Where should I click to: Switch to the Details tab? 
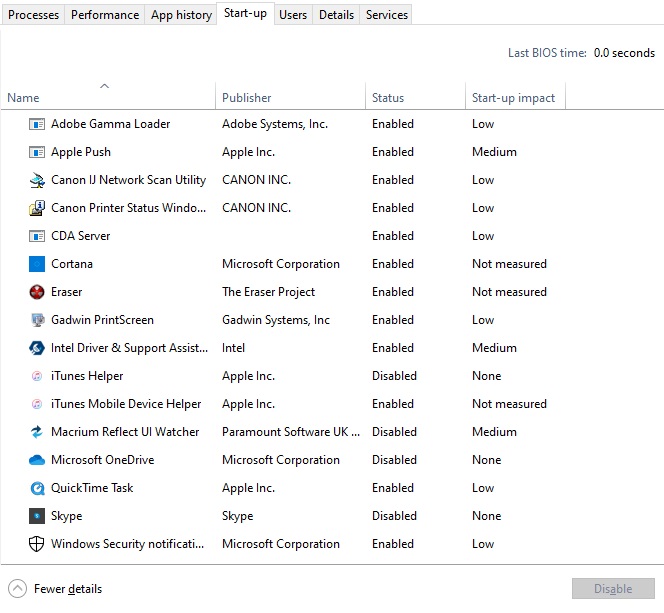(336, 15)
